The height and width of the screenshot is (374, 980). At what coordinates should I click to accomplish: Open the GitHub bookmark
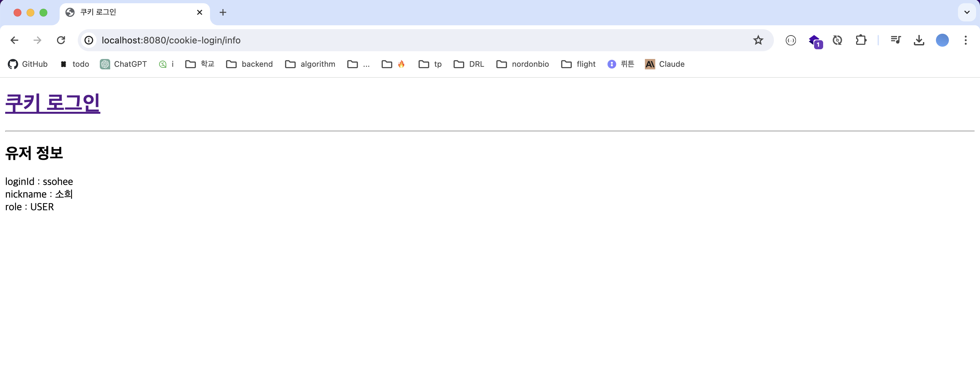[28, 64]
